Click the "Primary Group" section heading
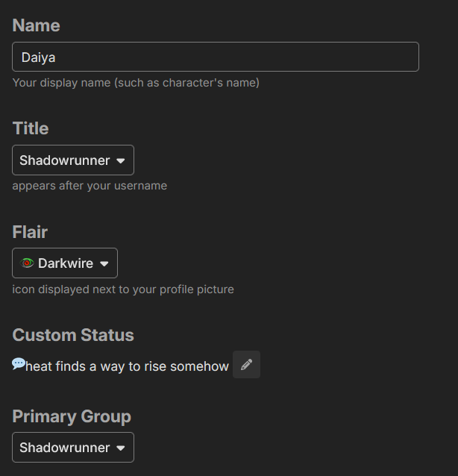Image resolution: width=458 pixels, height=476 pixels. pos(72,416)
